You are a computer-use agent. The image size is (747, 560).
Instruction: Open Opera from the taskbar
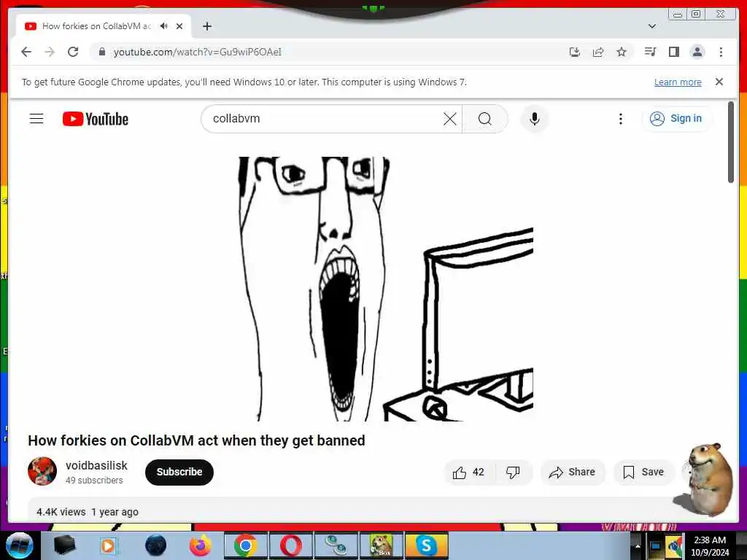click(290, 545)
